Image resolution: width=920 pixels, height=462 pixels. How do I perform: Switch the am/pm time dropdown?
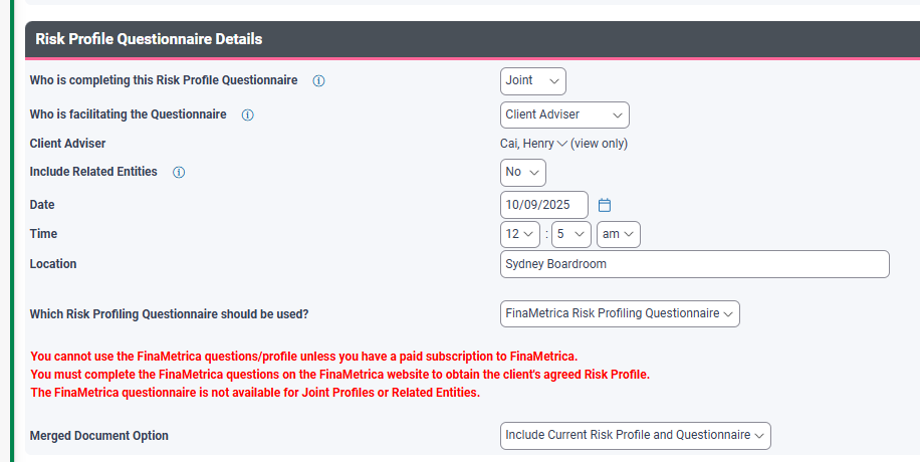(x=618, y=234)
